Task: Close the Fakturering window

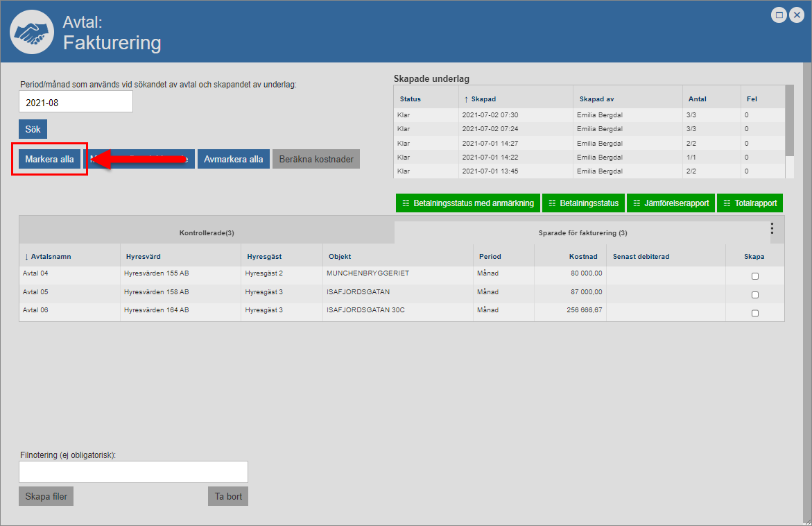Action: [x=797, y=15]
